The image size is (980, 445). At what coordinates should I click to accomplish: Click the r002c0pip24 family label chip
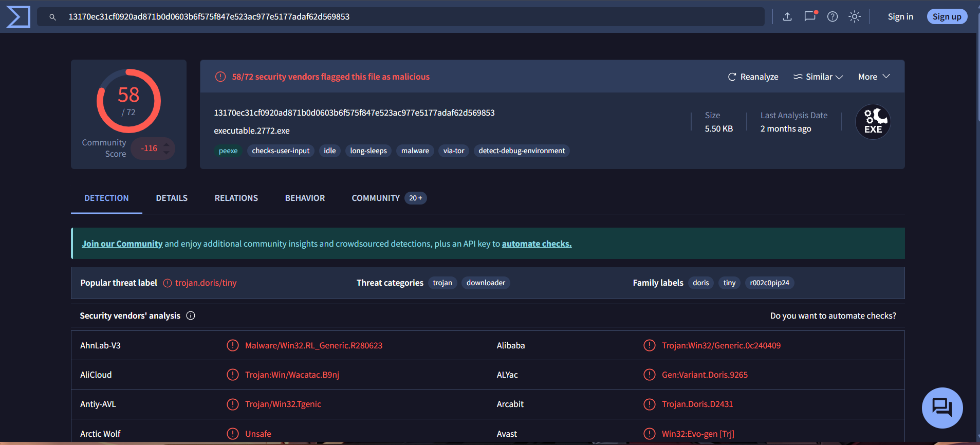(769, 283)
